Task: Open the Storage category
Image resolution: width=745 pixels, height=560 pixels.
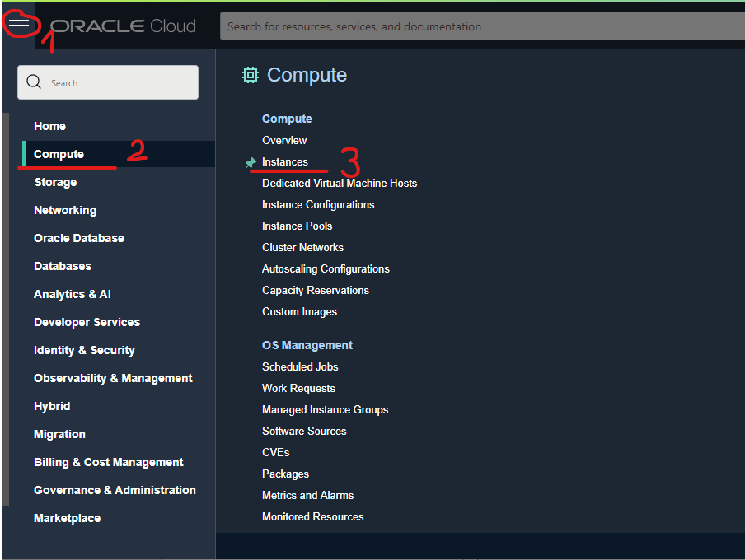Action: pyautogui.click(x=55, y=182)
